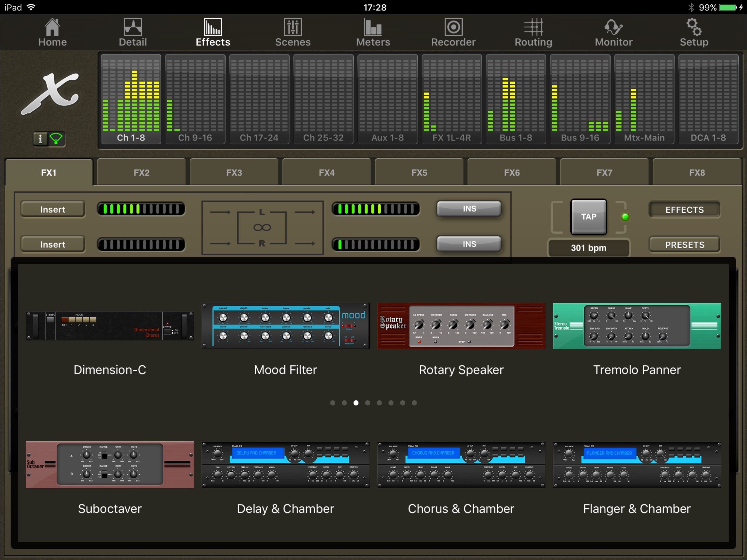Open the top Insert source selector
This screenshot has height=560, width=747.
pos(53,209)
